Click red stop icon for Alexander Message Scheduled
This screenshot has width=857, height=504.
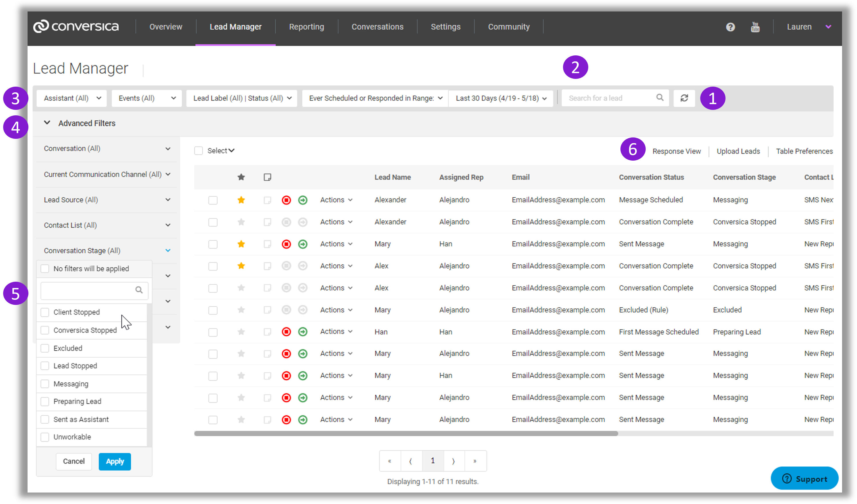pyautogui.click(x=286, y=200)
